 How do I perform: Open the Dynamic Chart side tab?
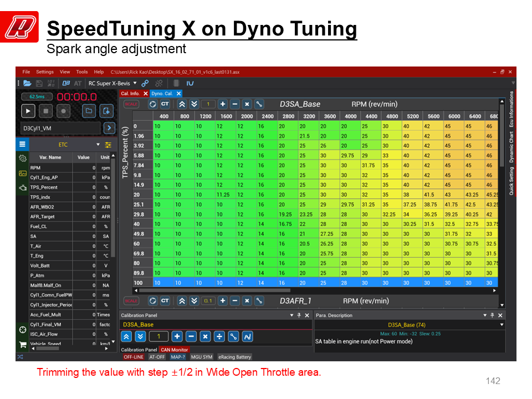511,147
